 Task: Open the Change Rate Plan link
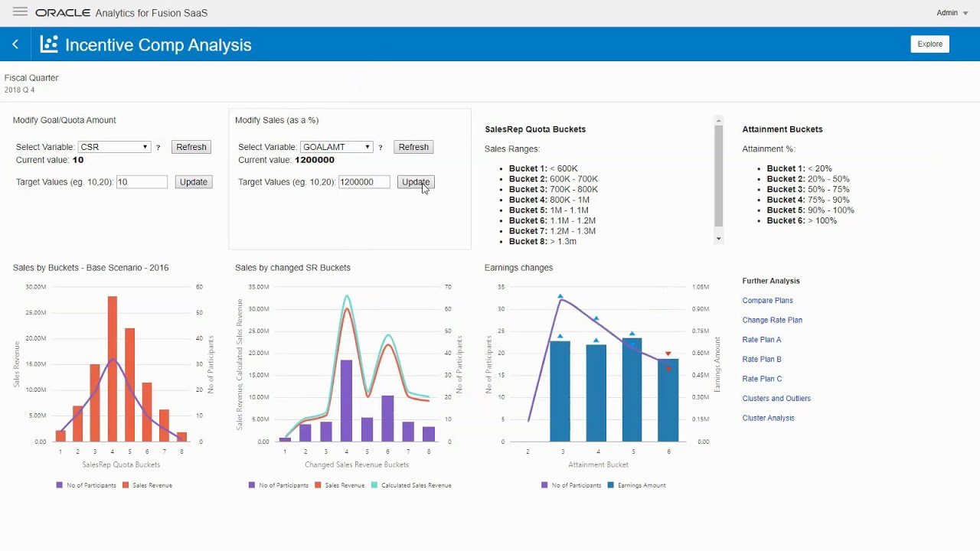[x=772, y=321]
